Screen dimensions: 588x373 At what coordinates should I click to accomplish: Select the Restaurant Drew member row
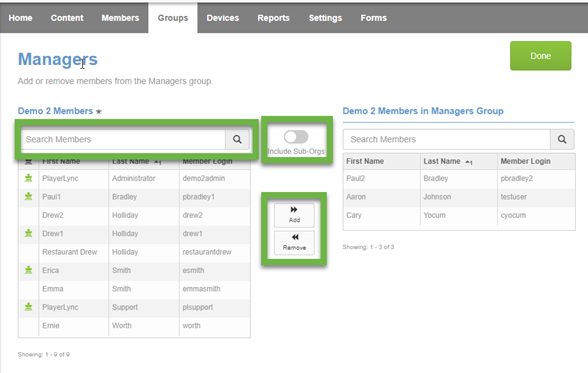click(134, 252)
